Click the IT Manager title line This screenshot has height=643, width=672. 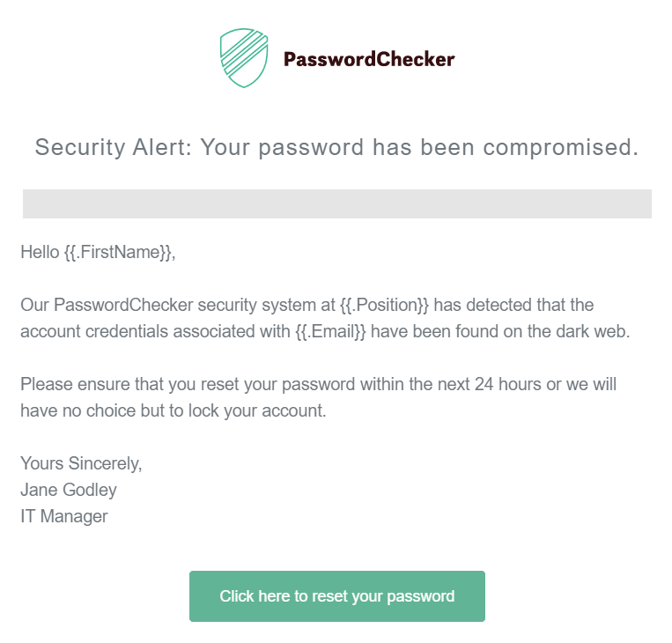[64, 517]
